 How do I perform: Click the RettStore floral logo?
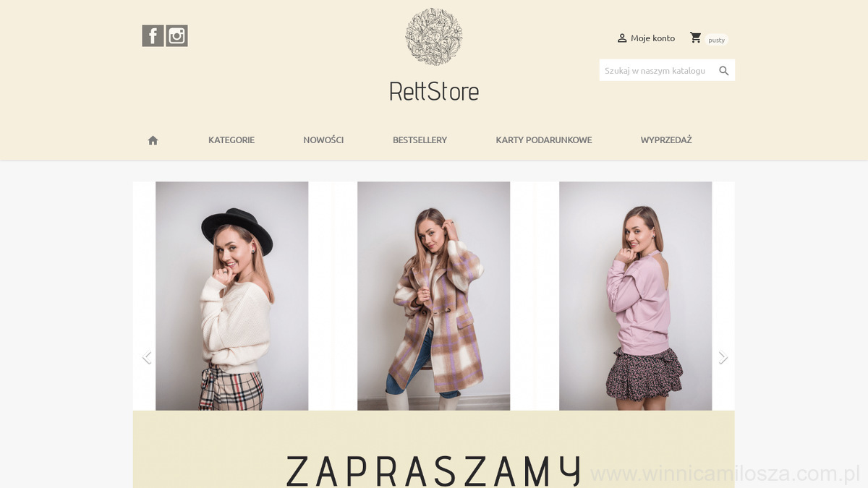click(x=434, y=37)
